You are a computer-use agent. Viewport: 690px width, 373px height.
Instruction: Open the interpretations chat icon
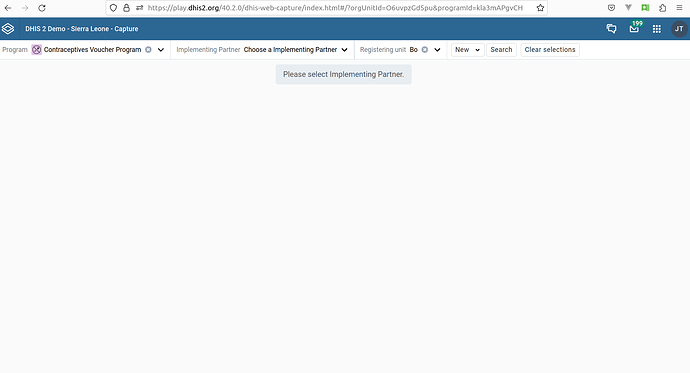click(611, 29)
